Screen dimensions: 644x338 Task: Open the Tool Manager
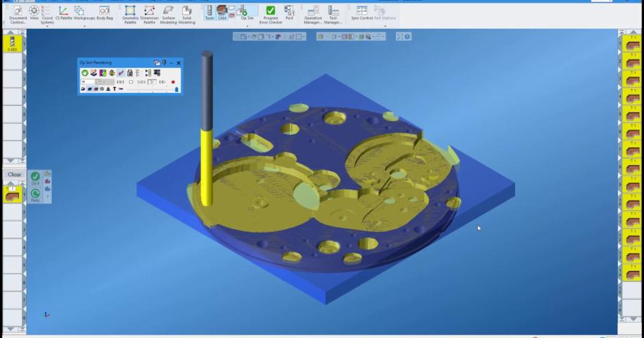click(x=333, y=14)
